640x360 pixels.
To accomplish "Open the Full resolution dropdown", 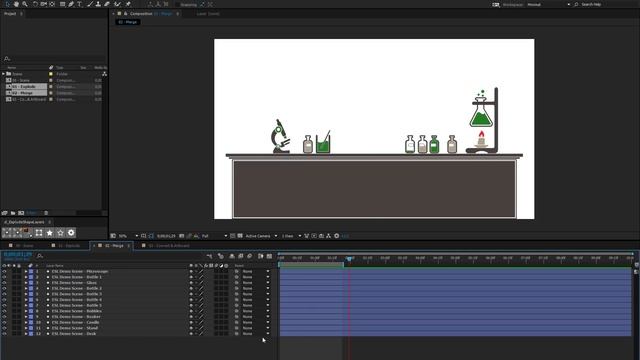I will click(214, 236).
